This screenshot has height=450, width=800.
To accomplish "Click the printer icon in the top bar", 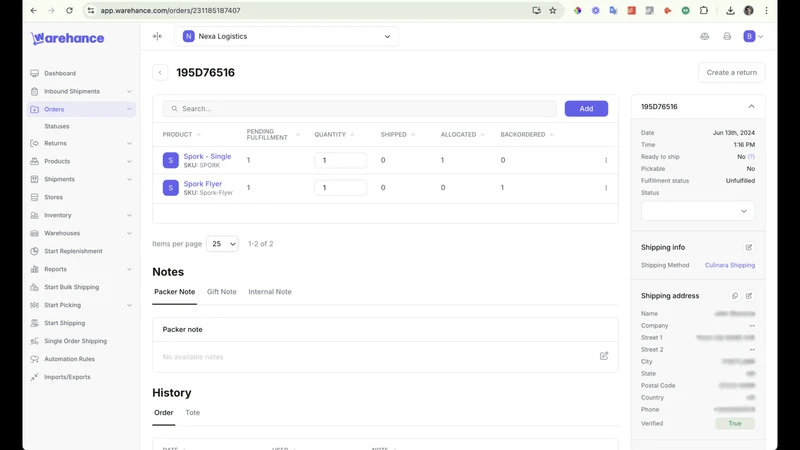I will pos(727,36).
